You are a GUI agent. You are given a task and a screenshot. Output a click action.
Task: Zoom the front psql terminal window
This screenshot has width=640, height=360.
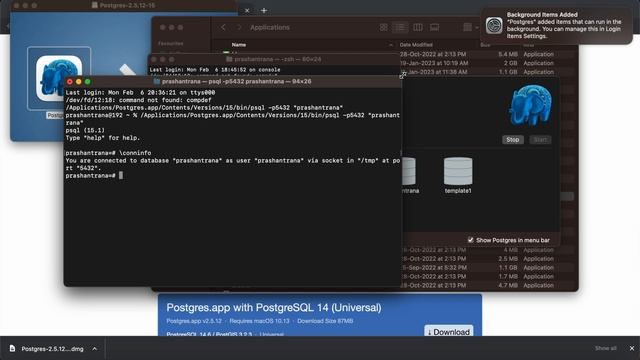click(87, 82)
